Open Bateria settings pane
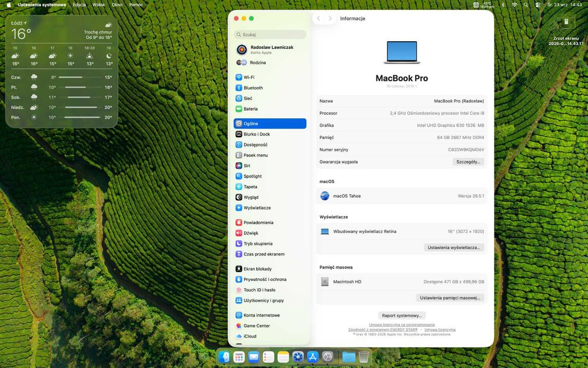Screen dimensions: 588x368 [270, 109]
